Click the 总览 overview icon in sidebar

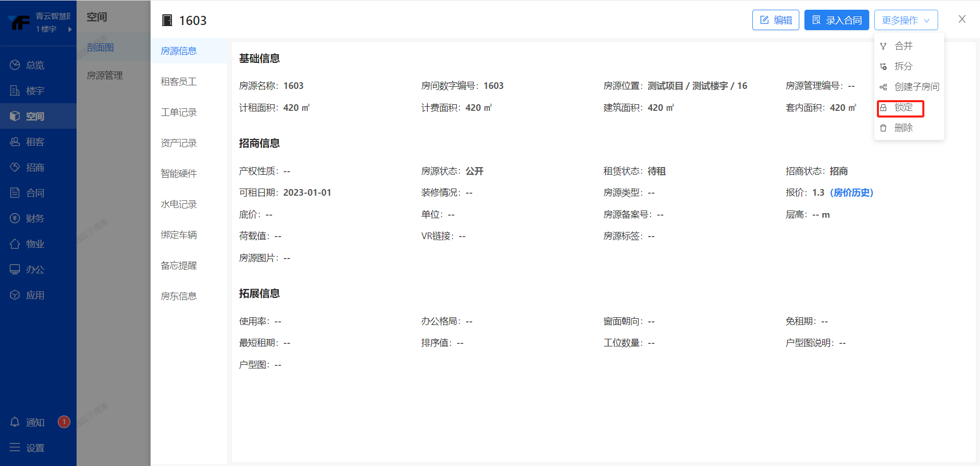tap(15, 65)
